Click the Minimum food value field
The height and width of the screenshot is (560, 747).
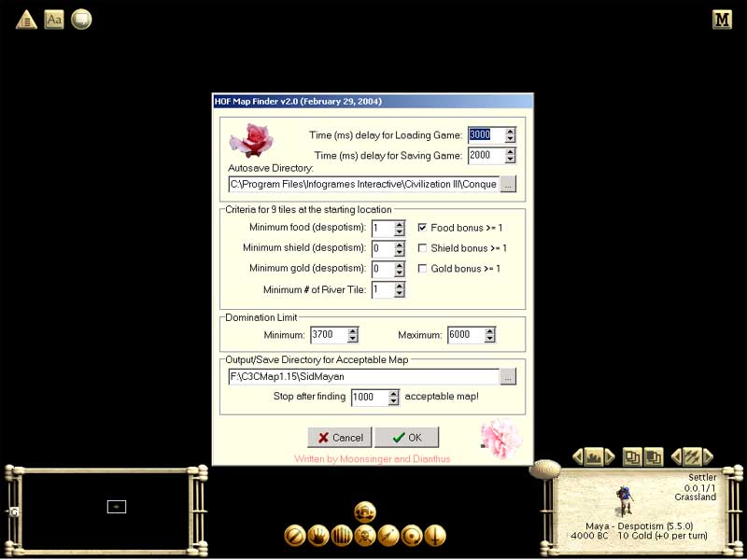pyautogui.click(x=383, y=228)
